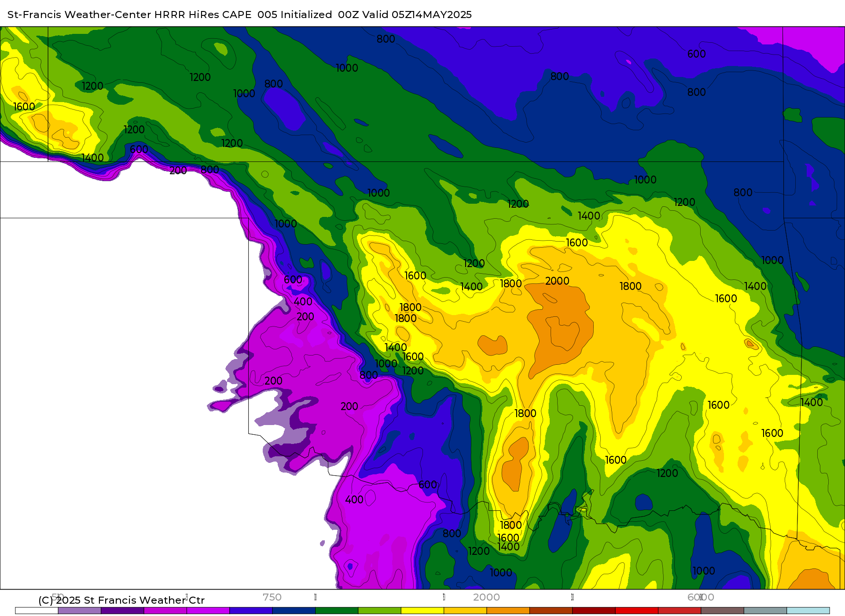
Task: Choose the pale light-blue legend swatch
Action: click(808, 611)
